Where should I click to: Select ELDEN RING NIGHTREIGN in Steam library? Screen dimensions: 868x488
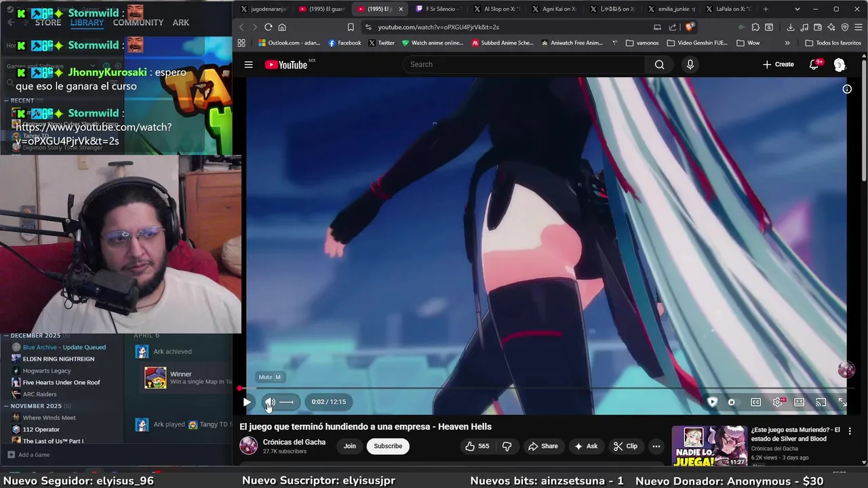[x=58, y=359]
